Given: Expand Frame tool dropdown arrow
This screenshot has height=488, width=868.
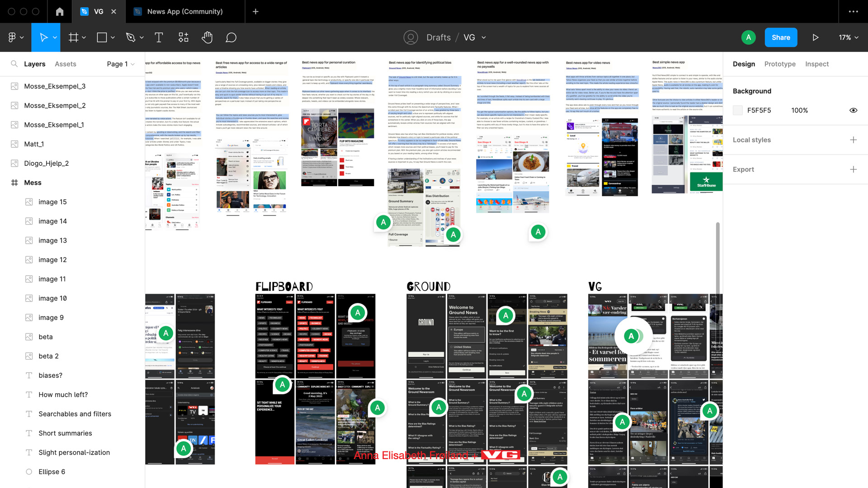Looking at the screenshot, I should [x=84, y=38].
